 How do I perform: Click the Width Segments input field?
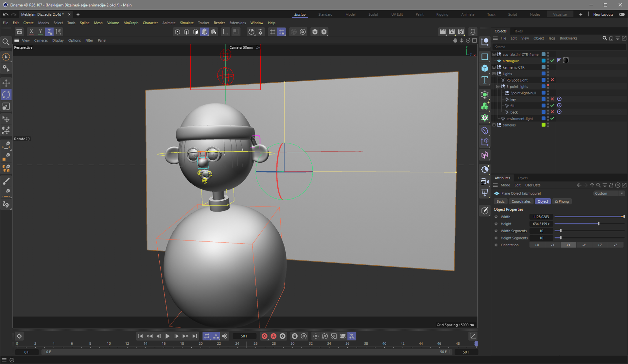point(541,231)
